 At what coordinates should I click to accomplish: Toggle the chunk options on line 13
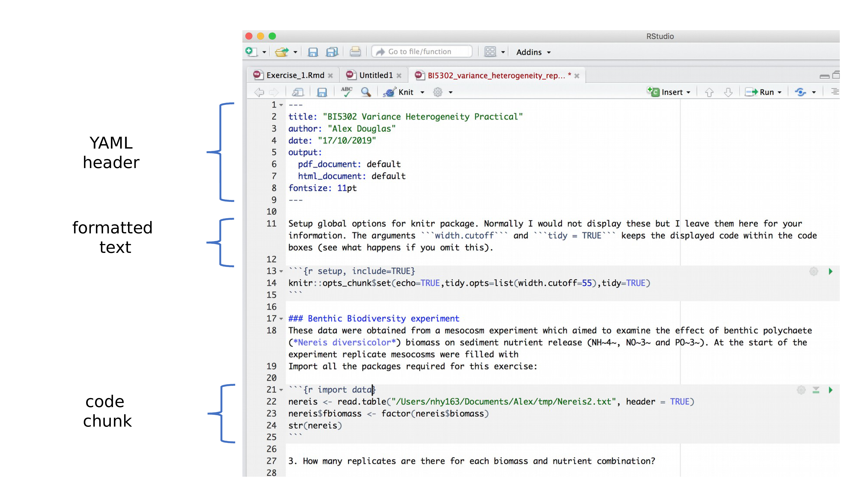(x=813, y=271)
